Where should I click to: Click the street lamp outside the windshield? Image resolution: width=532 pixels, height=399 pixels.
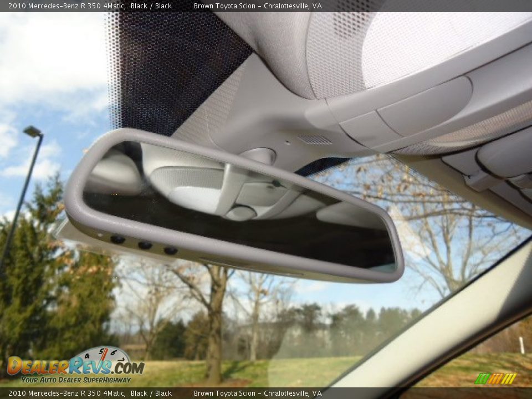click(x=32, y=132)
